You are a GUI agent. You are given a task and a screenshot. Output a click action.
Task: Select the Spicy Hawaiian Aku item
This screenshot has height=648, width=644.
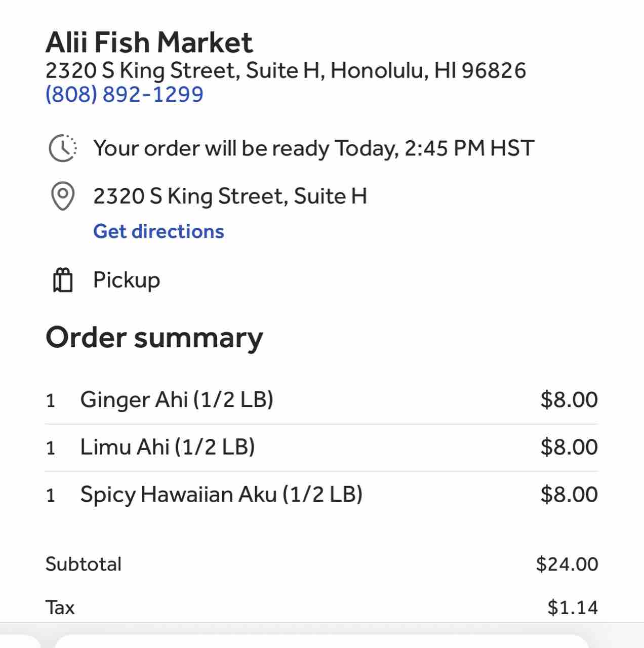pyautogui.click(x=221, y=495)
